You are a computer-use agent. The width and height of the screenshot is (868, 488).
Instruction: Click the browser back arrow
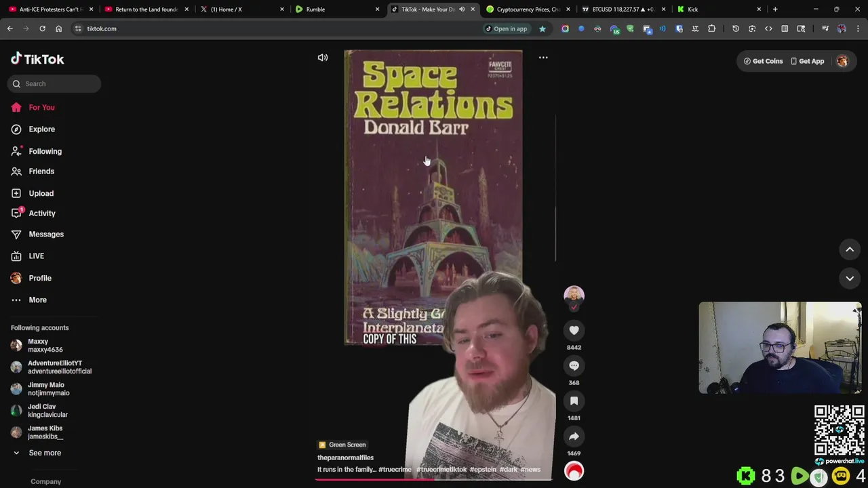pos(10,28)
